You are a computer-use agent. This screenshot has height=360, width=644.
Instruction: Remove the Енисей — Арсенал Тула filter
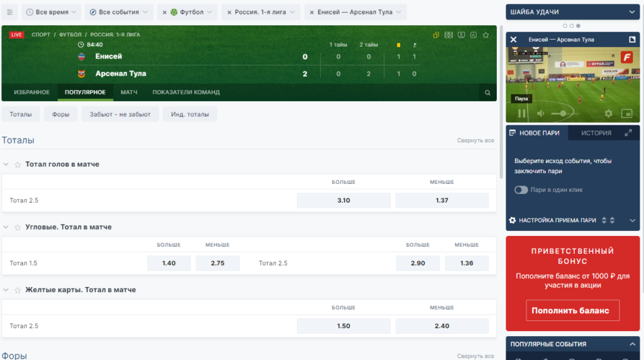pos(312,13)
